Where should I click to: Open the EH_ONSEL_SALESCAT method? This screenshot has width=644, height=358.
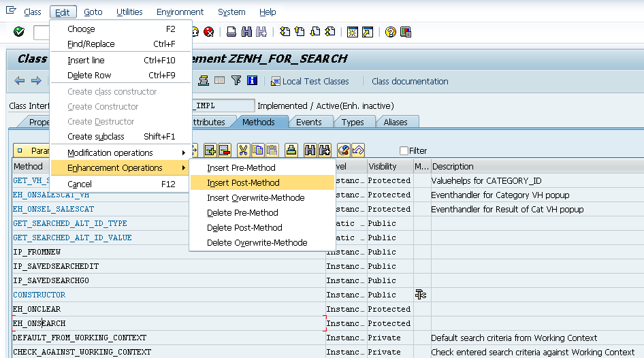click(53, 209)
